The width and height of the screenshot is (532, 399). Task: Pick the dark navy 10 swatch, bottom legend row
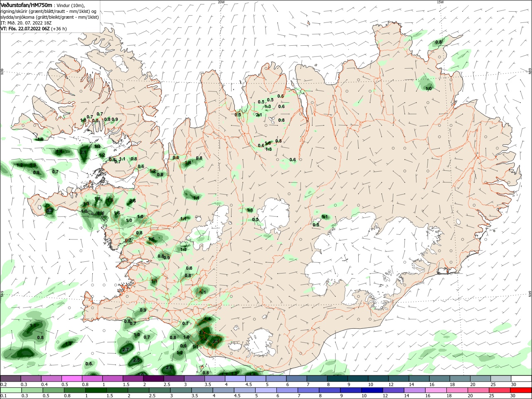click(x=372, y=390)
